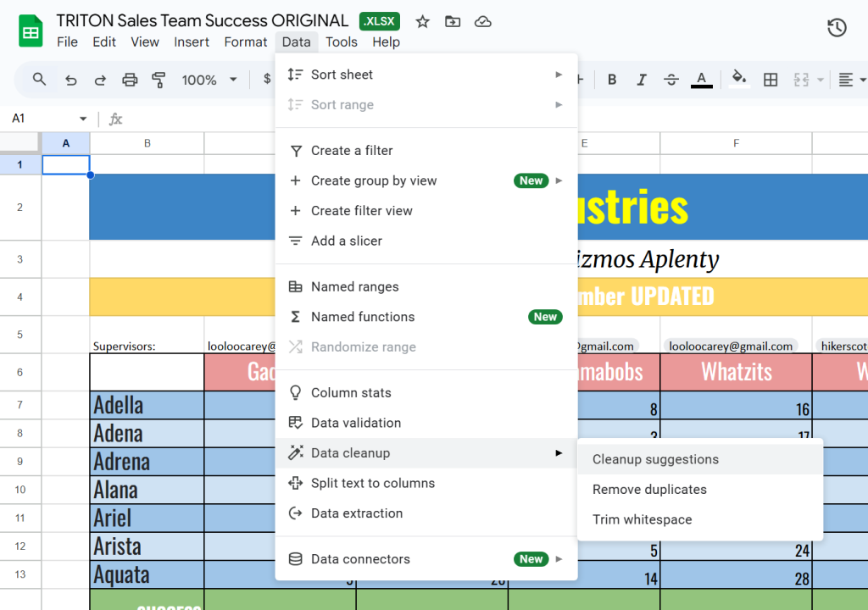Select column F header
868x610 pixels.
tap(736, 143)
